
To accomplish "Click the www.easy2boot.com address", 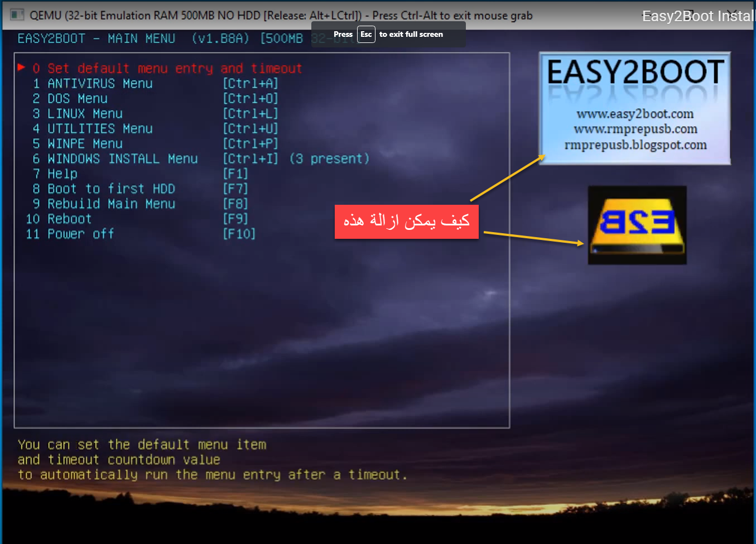I will click(x=635, y=114).
